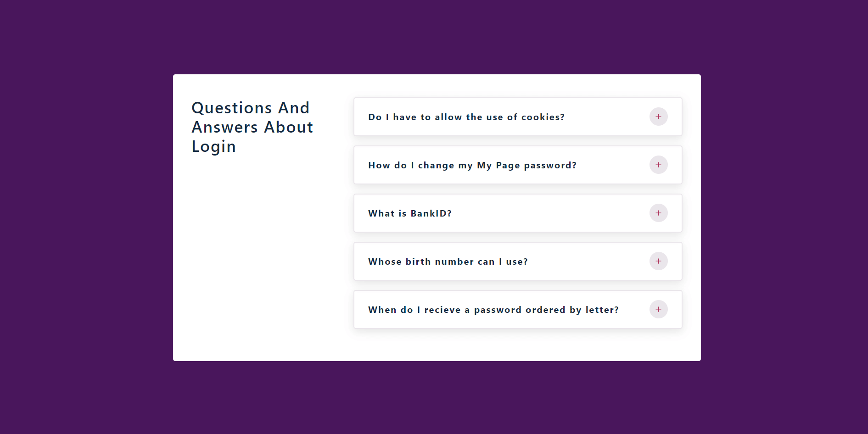Open "When do I recieve a password ordered by letter?"
Viewport: 868px width, 434px height.
point(493,310)
